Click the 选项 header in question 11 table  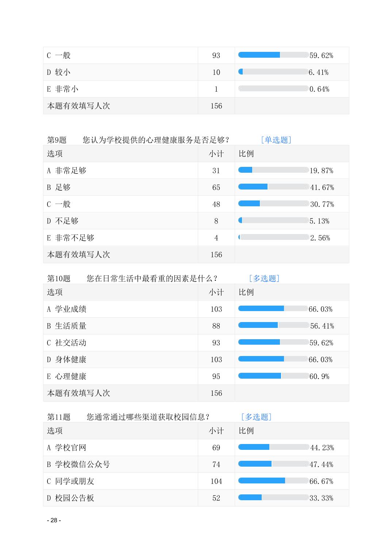pos(55,431)
